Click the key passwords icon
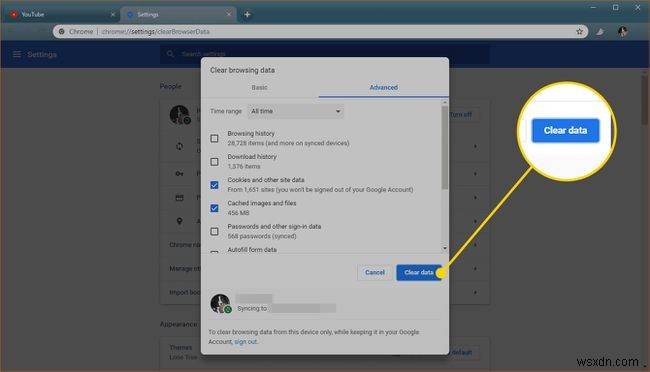Viewport: 650px width, 372px height. [179, 174]
